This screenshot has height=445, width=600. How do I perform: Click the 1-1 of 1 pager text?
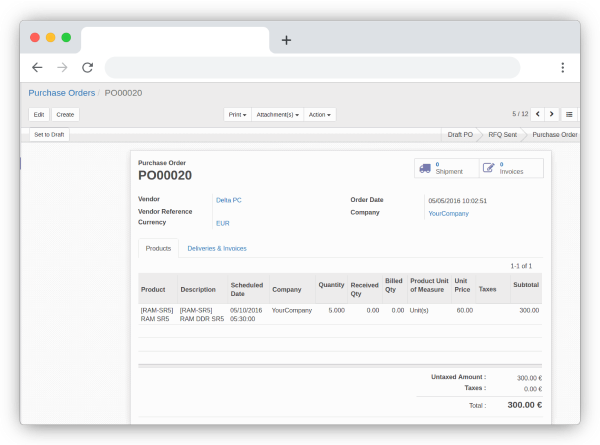click(x=521, y=266)
